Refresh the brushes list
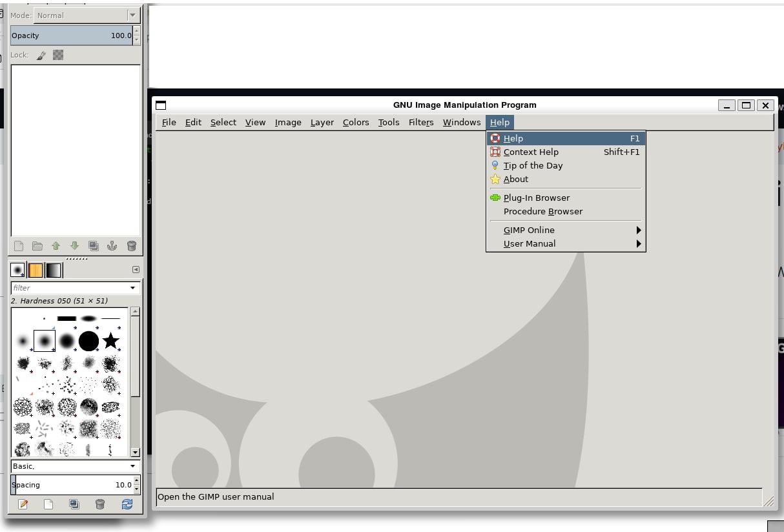Image resolution: width=784 pixels, height=532 pixels. (x=127, y=504)
